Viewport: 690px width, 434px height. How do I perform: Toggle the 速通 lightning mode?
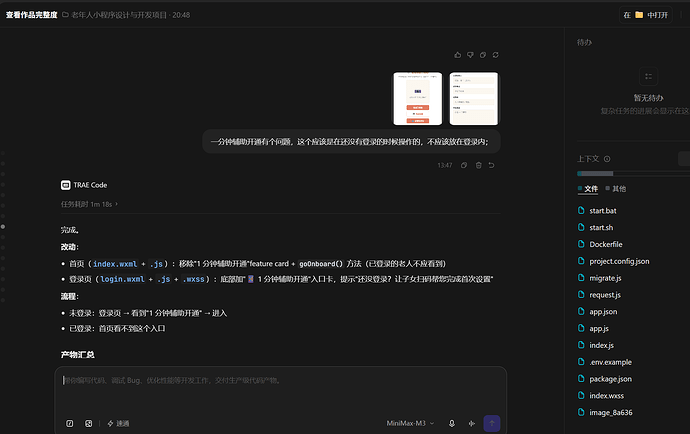(x=118, y=423)
